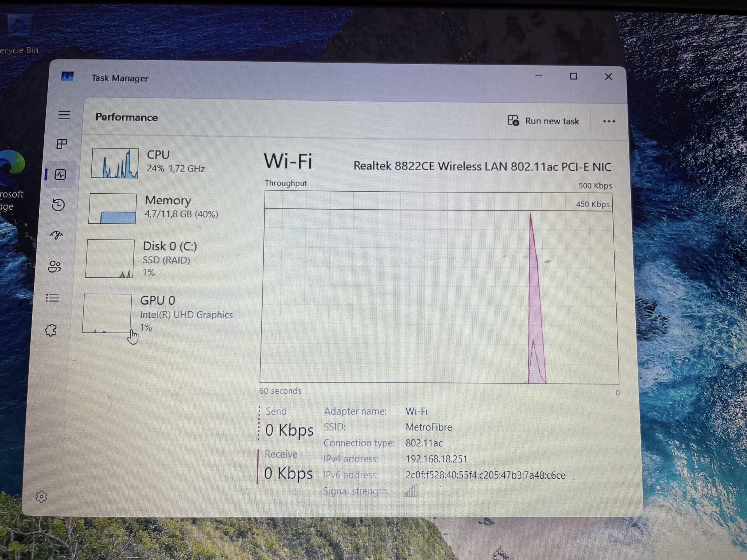Open the Users page icon

[x=54, y=267]
